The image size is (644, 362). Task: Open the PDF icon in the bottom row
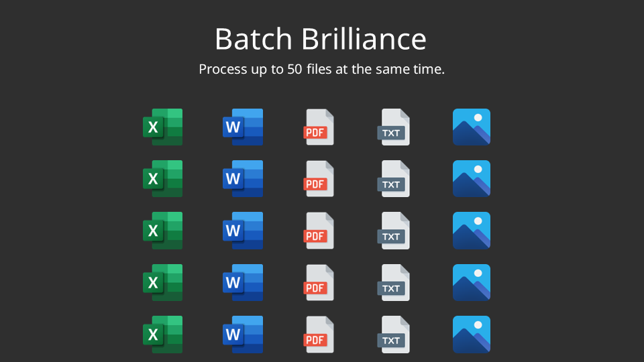[319, 334]
